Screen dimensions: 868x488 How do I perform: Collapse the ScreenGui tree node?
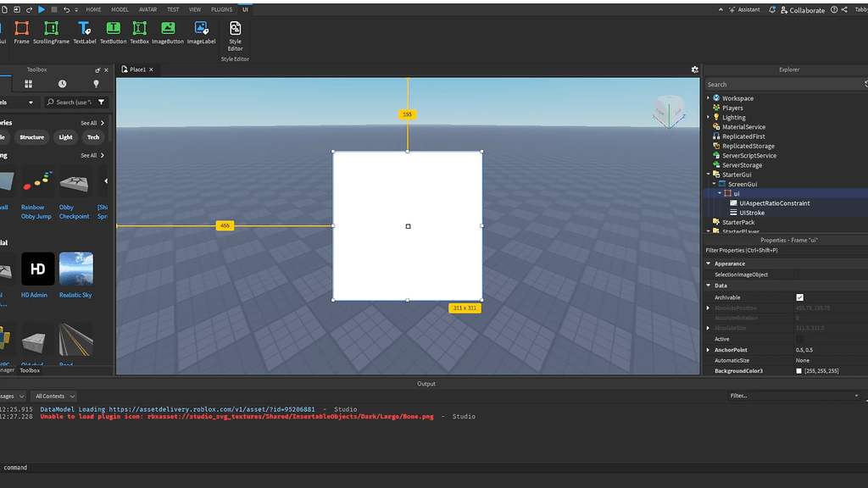[x=714, y=184]
